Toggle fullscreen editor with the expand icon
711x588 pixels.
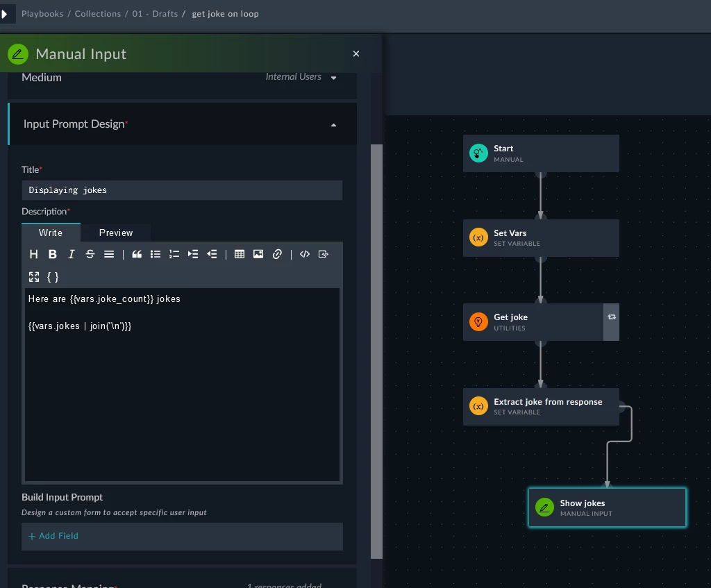(34, 277)
